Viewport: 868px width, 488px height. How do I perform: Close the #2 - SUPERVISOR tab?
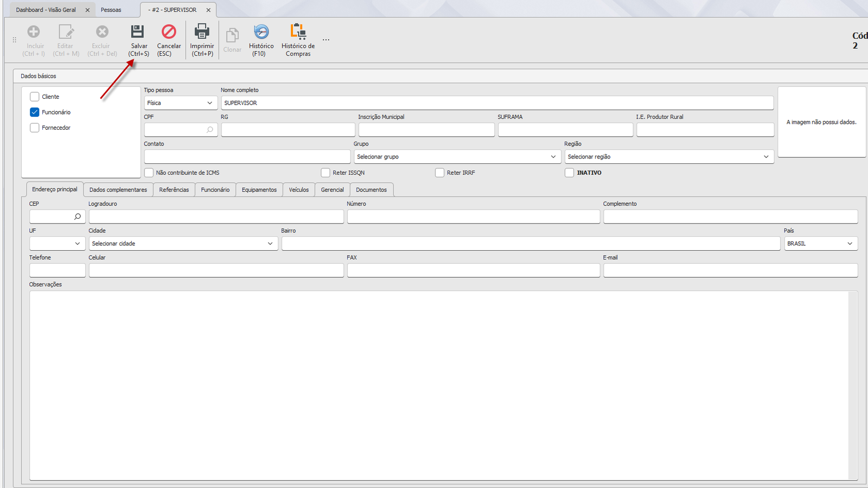pos(208,10)
